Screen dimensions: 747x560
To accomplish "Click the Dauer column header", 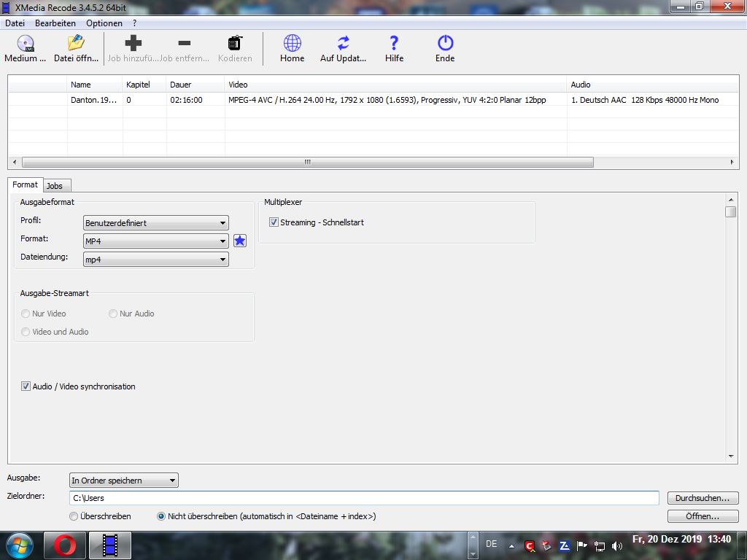I will (196, 85).
